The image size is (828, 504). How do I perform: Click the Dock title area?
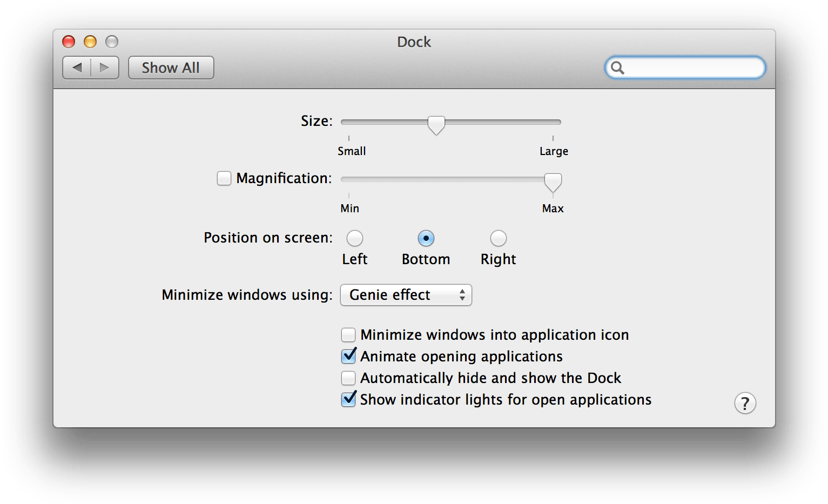(414, 42)
